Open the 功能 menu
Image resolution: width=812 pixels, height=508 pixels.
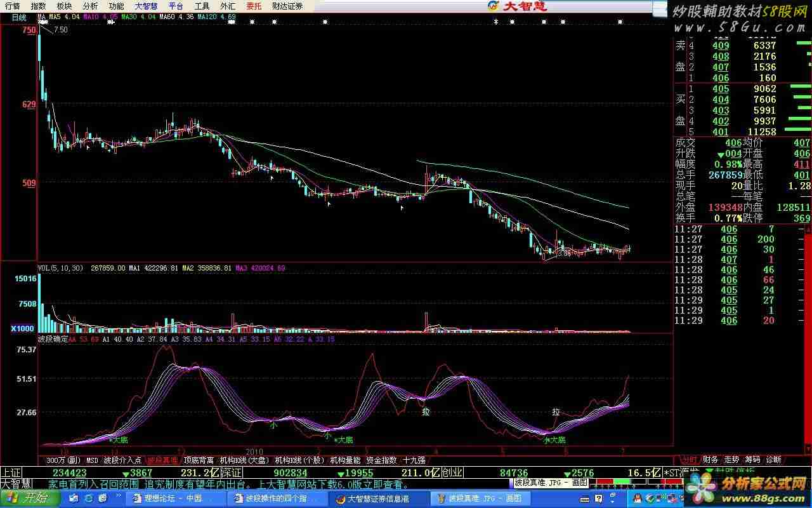pyautogui.click(x=116, y=6)
